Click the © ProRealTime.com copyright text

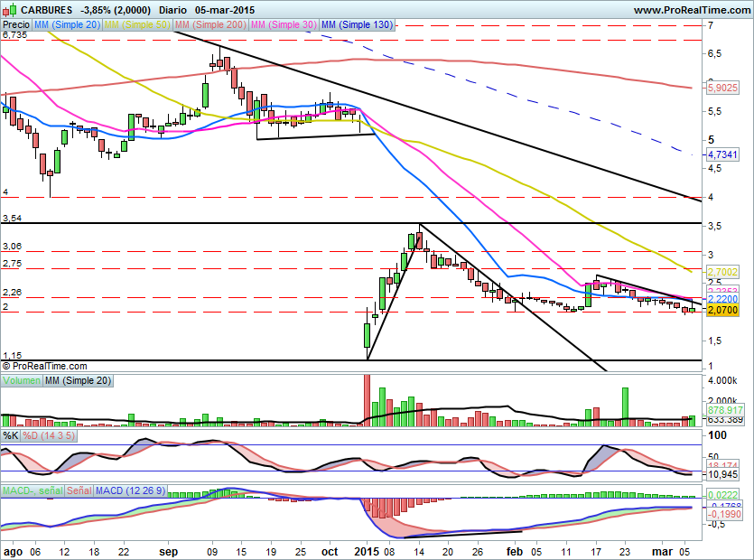coord(45,366)
